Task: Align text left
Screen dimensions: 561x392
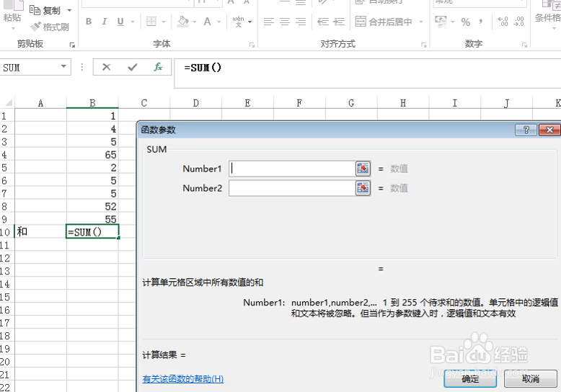Action: point(269,22)
